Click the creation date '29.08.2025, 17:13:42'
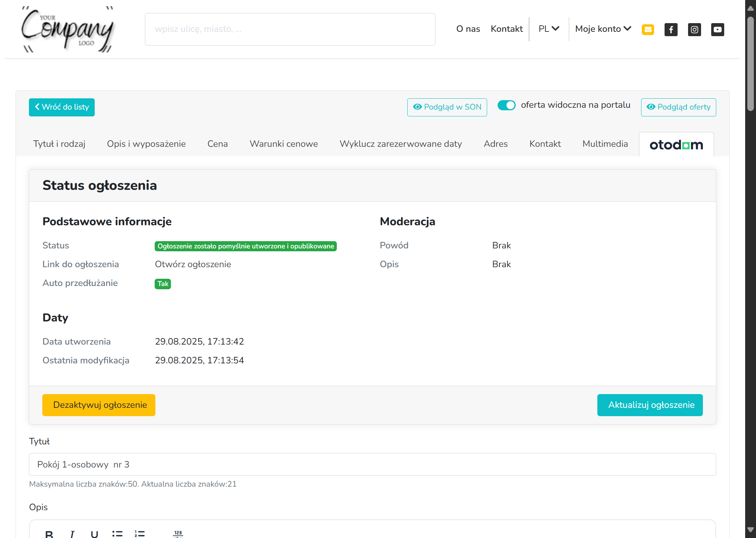756x538 pixels. point(199,342)
